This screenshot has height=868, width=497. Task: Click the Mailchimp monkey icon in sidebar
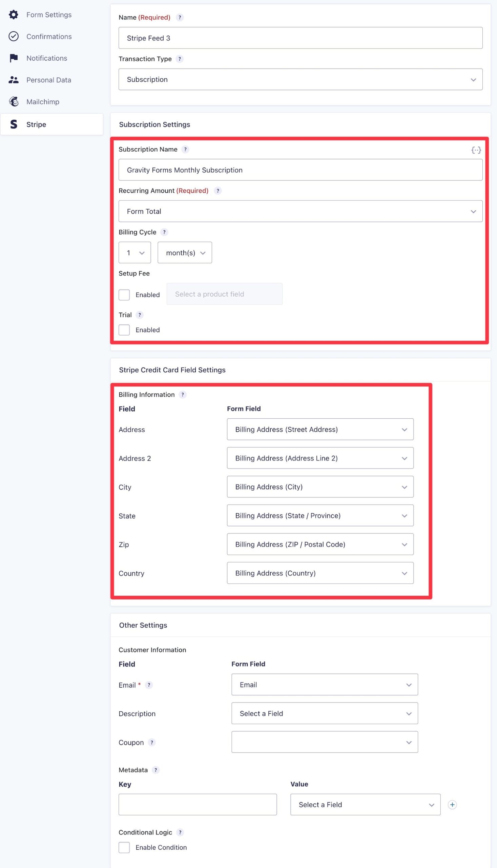[x=14, y=101]
